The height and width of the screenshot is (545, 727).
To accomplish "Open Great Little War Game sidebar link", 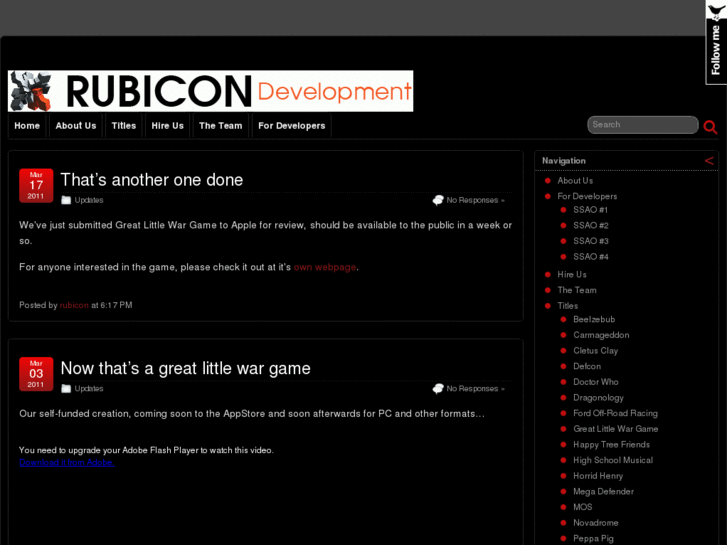I will pyautogui.click(x=616, y=429).
